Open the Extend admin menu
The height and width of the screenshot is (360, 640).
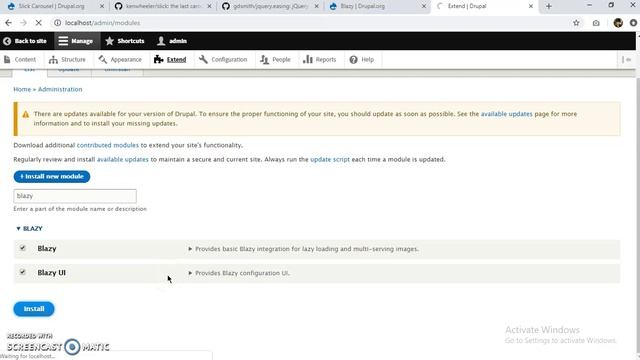point(170,60)
